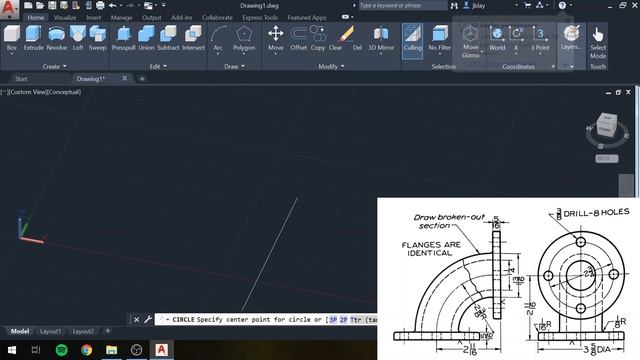Activate the Extrude tool
Image resolution: width=640 pixels, height=360 pixels.
pyautogui.click(x=33, y=38)
